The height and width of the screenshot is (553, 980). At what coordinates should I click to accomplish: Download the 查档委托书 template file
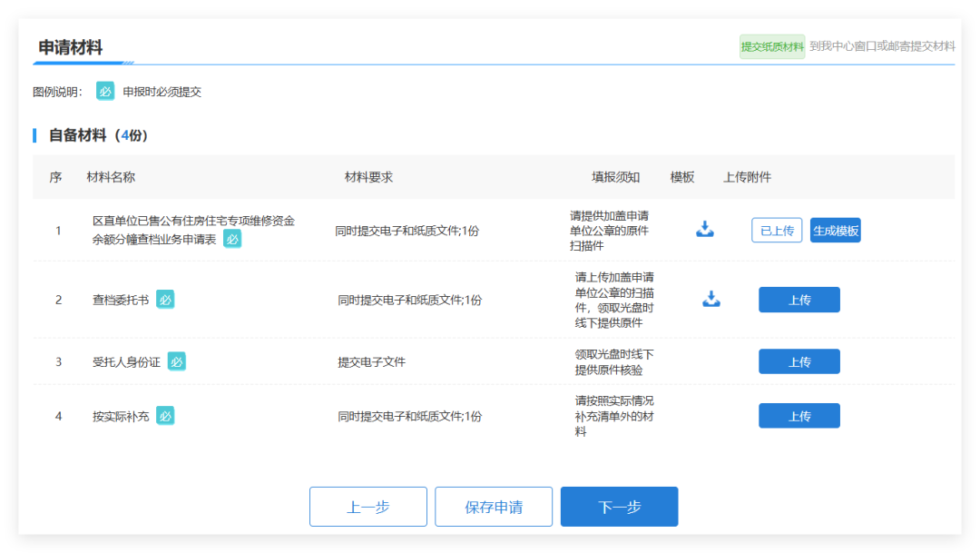coord(711,299)
